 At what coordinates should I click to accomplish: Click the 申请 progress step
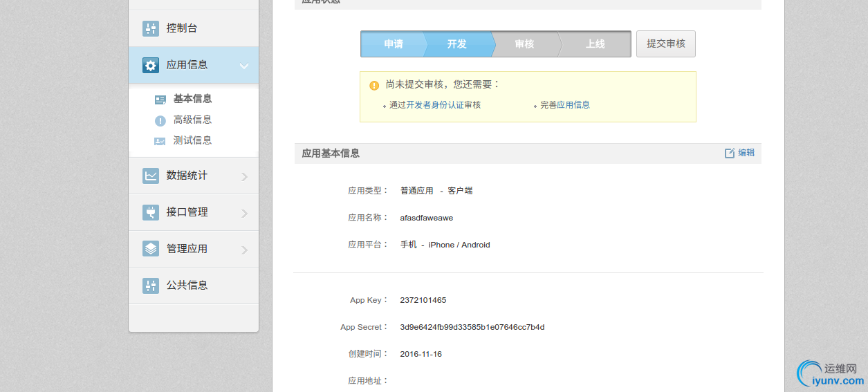[394, 44]
